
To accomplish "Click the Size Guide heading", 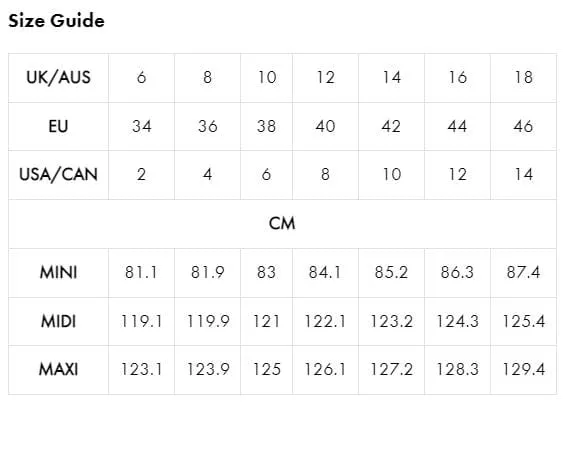I will (56, 20).
